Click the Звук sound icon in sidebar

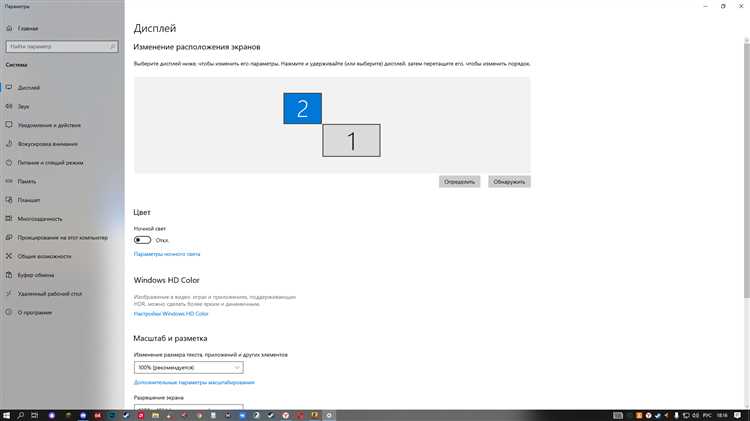point(9,107)
